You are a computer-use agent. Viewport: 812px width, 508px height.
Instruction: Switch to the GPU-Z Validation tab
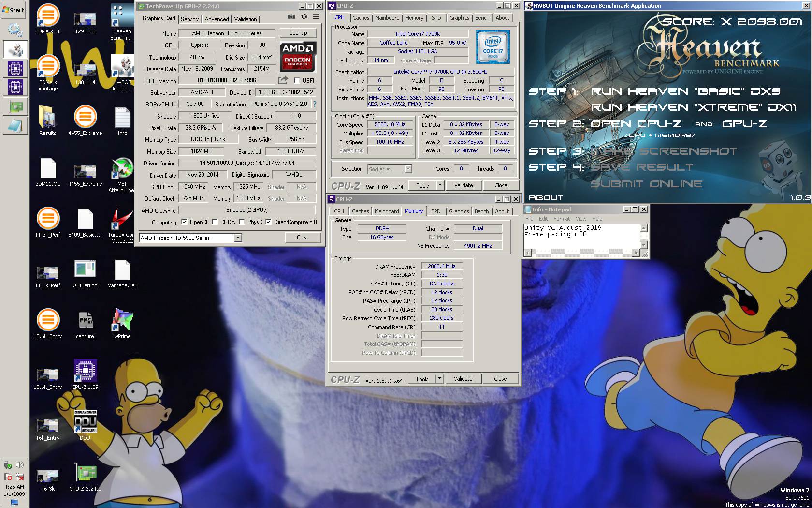click(x=246, y=19)
